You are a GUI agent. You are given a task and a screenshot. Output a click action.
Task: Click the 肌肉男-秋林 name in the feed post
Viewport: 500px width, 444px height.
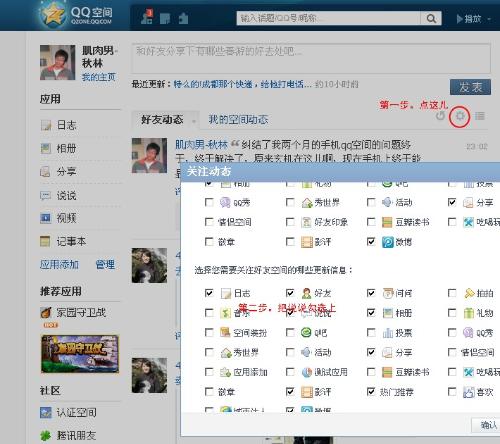pos(201,144)
